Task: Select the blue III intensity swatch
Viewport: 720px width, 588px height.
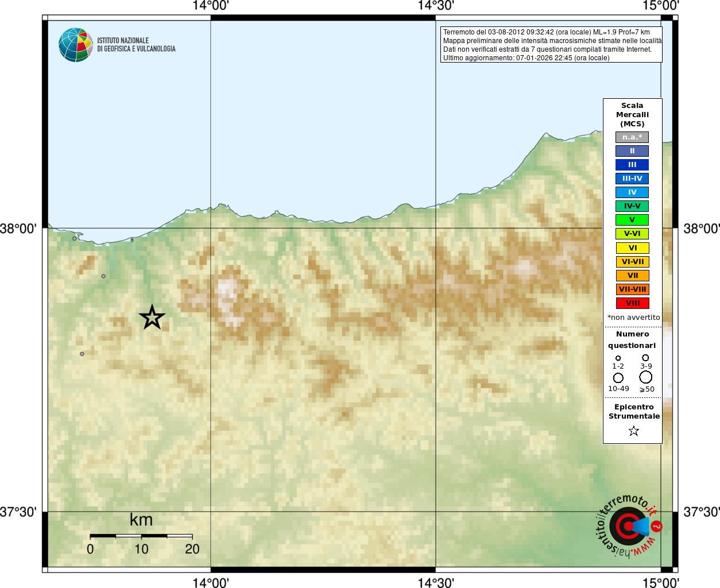Action: coord(632,165)
